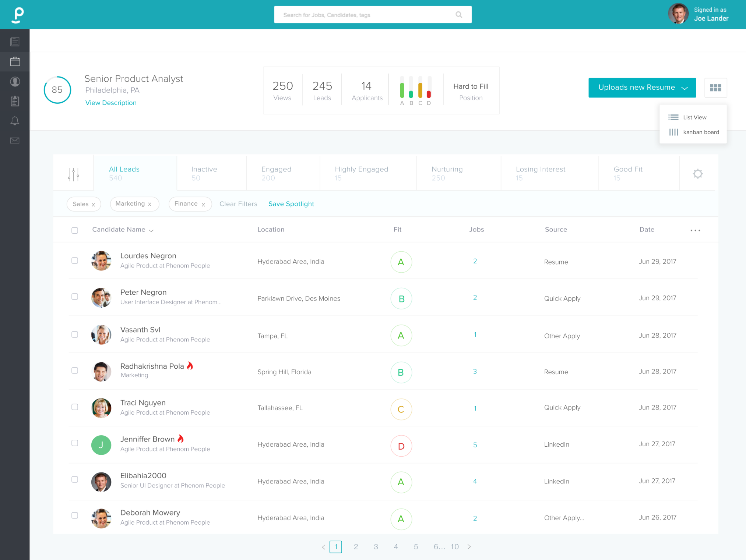Check the select-all checkbox in the table header

pos(75,230)
